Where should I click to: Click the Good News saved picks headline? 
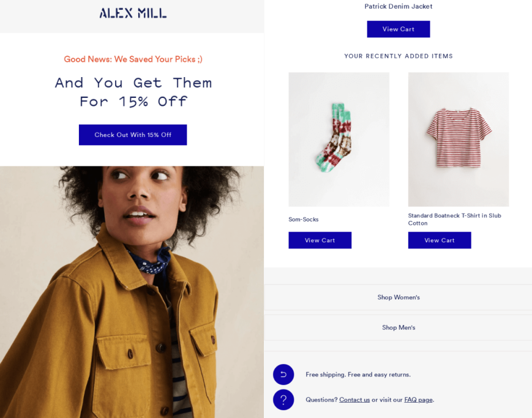(133, 59)
